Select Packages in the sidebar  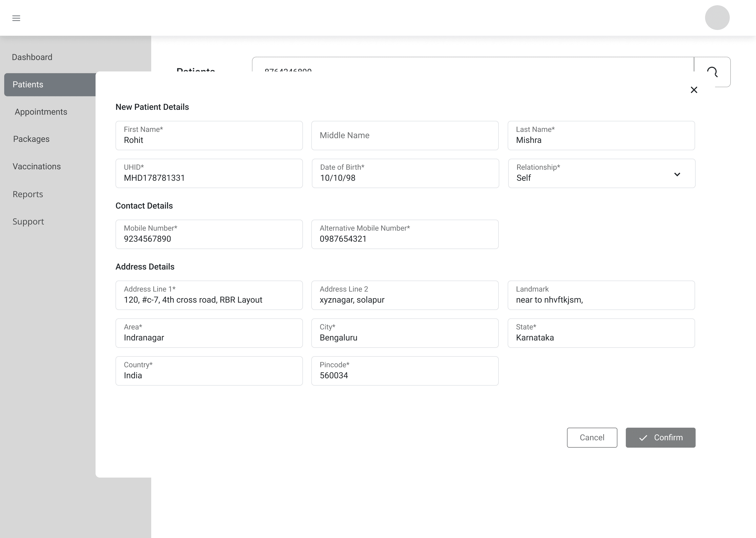point(31,139)
